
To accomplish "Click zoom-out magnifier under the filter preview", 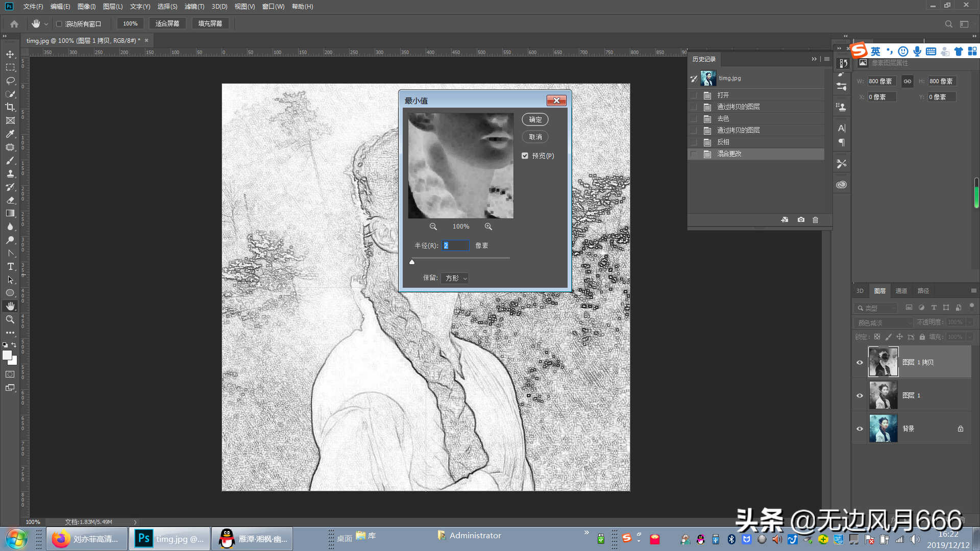I will [x=433, y=227].
